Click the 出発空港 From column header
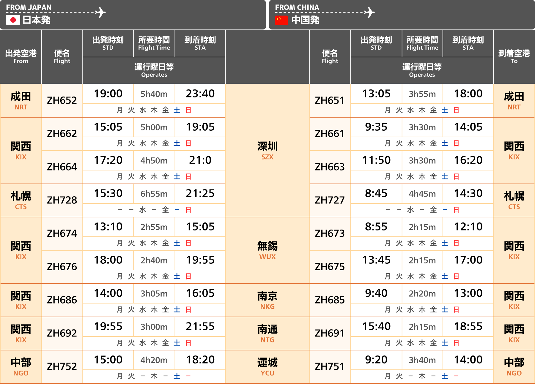 point(21,56)
